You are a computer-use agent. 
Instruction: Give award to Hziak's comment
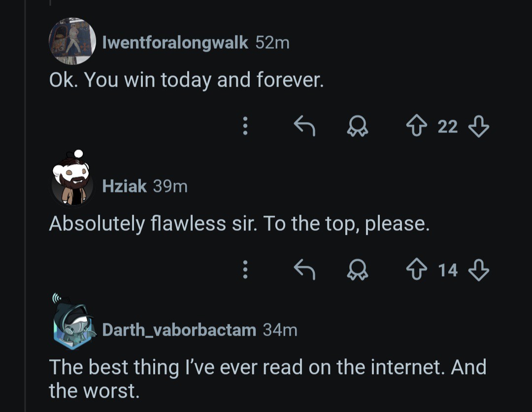[x=357, y=270]
